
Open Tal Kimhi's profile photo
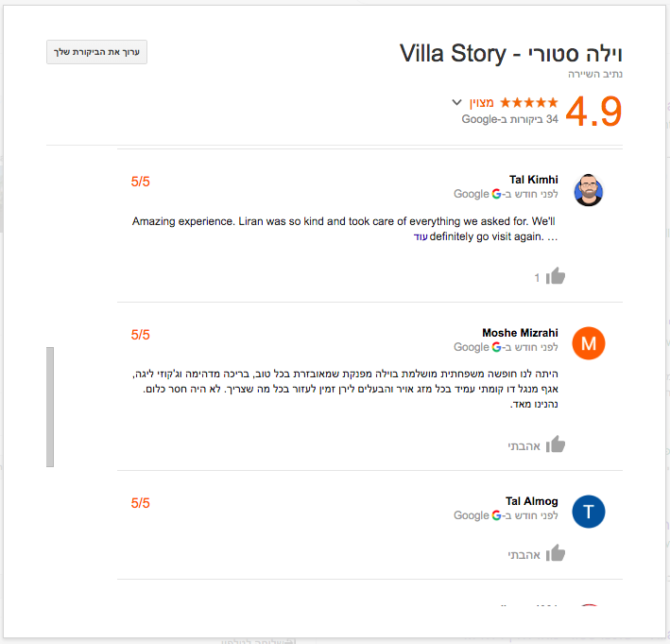point(589,190)
